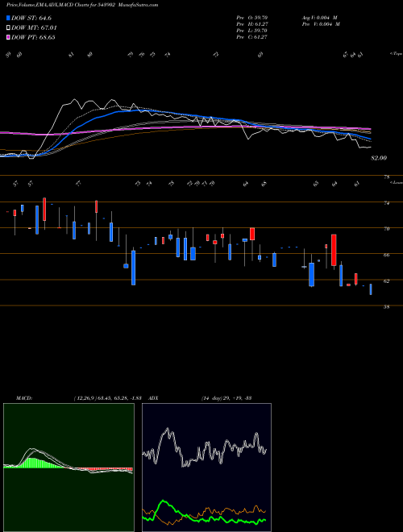Select the 'DOW MT: 67.01' legend label
The image size is (403, 532).
[x=35, y=28]
